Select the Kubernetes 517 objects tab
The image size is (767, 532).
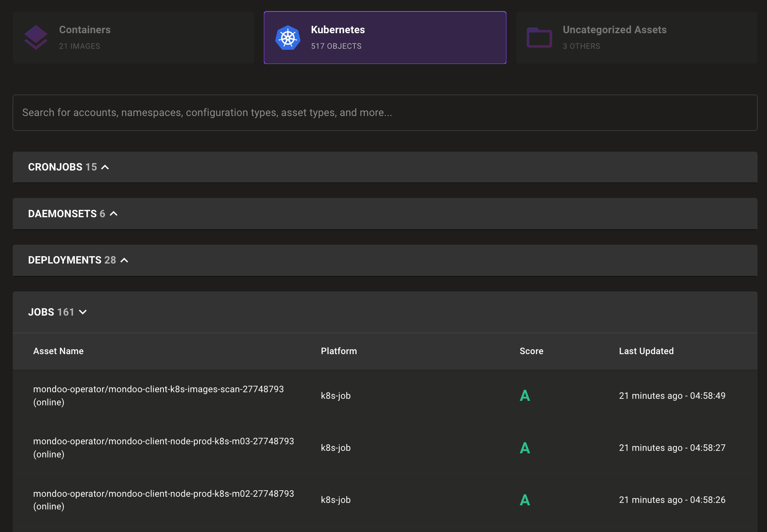[385, 38]
